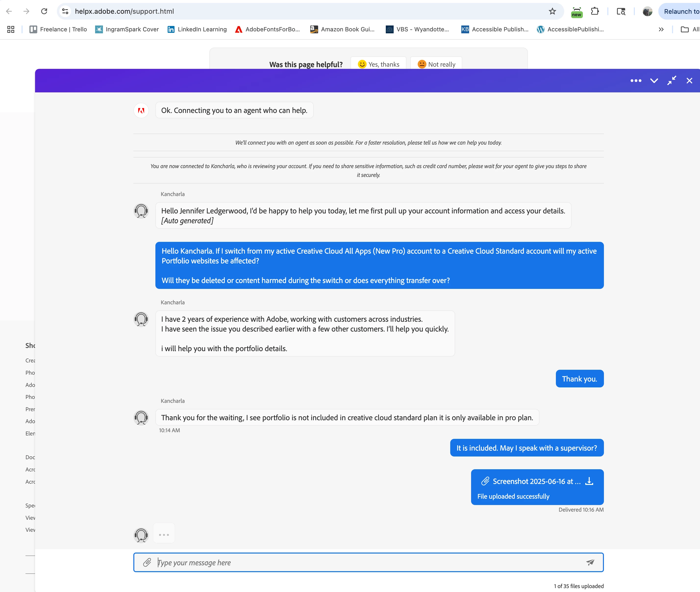Open the All Bookmarks folder
The image size is (700, 592).
click(690, 29)
